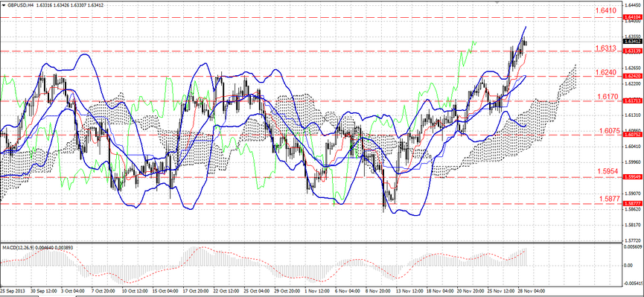
Task: Click the grey chart shift marker on top edge
Action: click(x=498, y=1)
